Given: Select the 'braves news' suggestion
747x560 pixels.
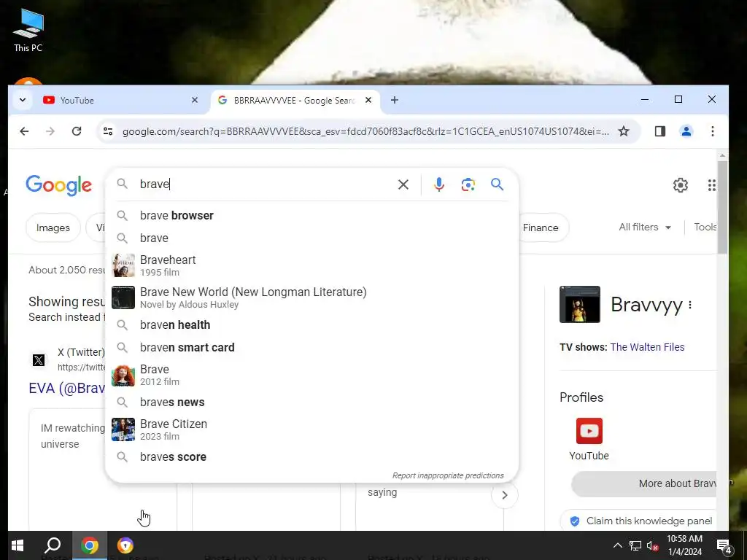Looking at the screenshot, I should click(x=311, y=402).
